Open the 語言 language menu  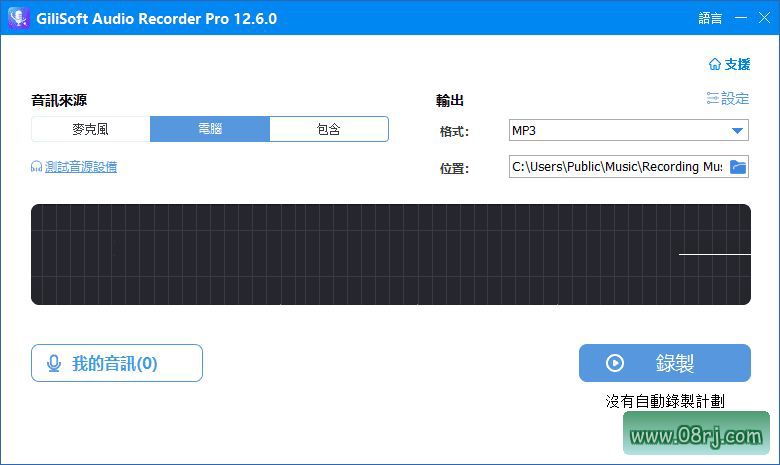tap(710, 18)
